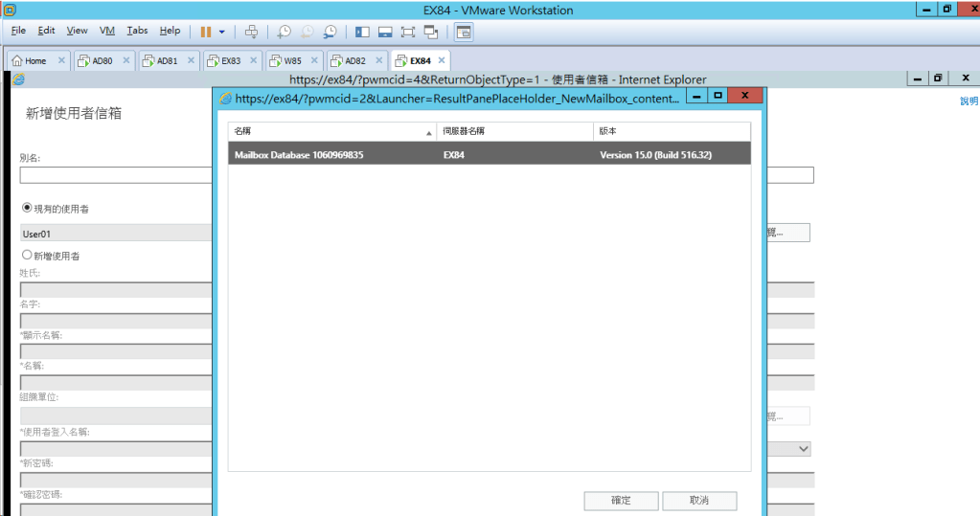Show the VMware library sidebar icon
980x516 pixels.
coord(362,32)
